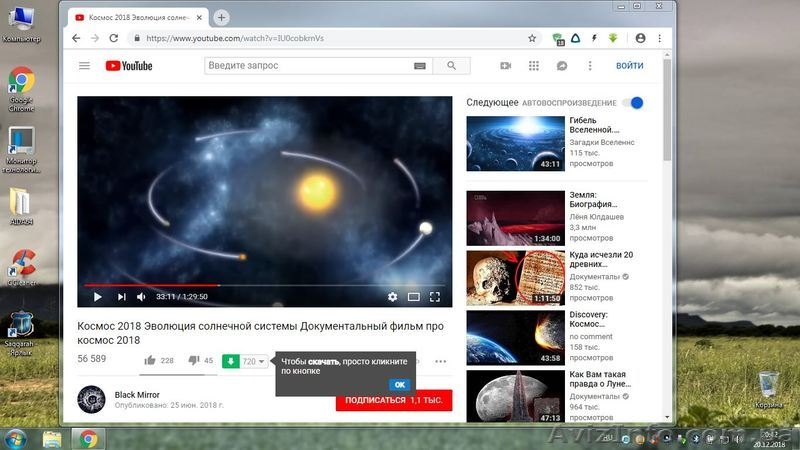Like the video with thumbs up

coord(149,361)
